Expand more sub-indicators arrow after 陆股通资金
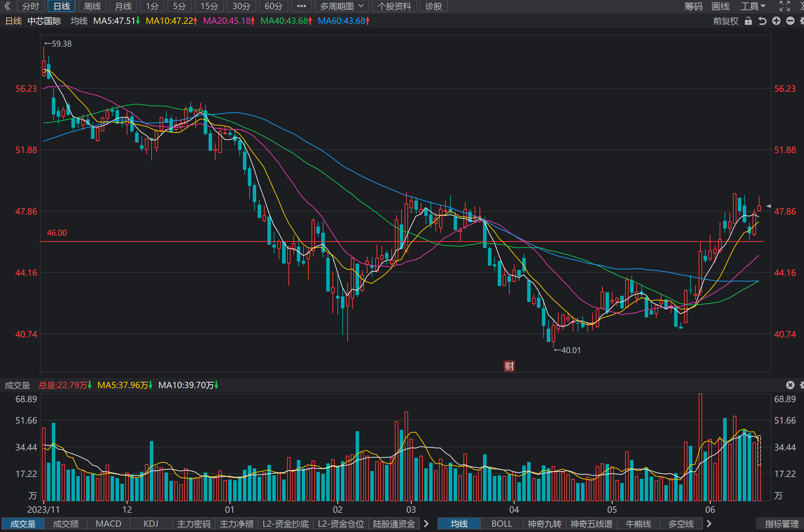Viewport: 804px width, 532px height. point(426,524)
